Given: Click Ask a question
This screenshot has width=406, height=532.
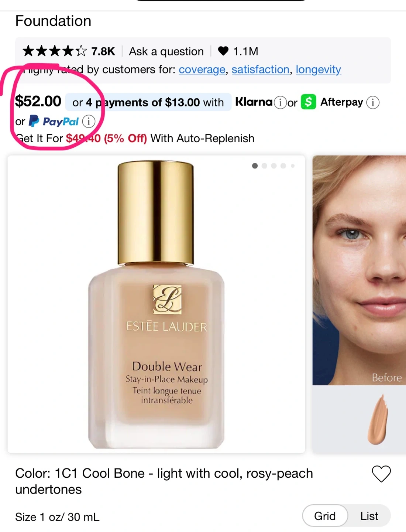Looking at the screenshot, I should point(166,51).
